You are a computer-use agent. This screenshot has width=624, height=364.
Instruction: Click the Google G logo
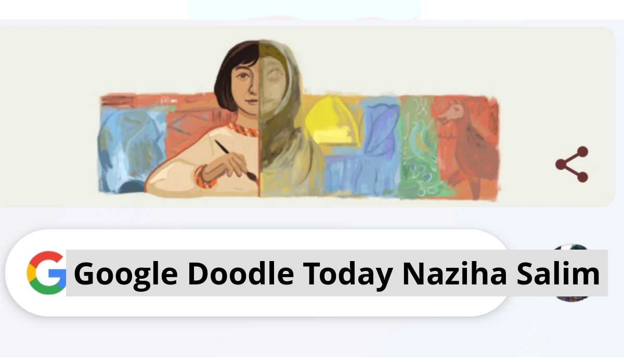click(47, 273)
